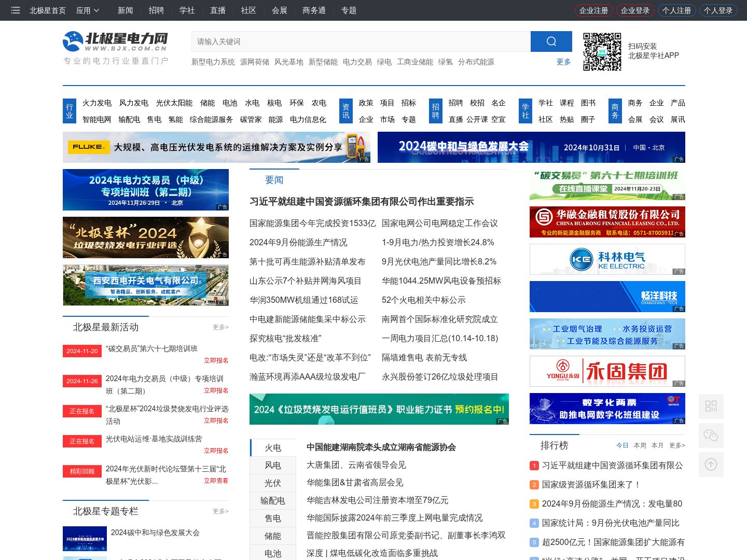
Task: Expand the 应用 dropdown in top bar
Action: (x=88, y=10)
